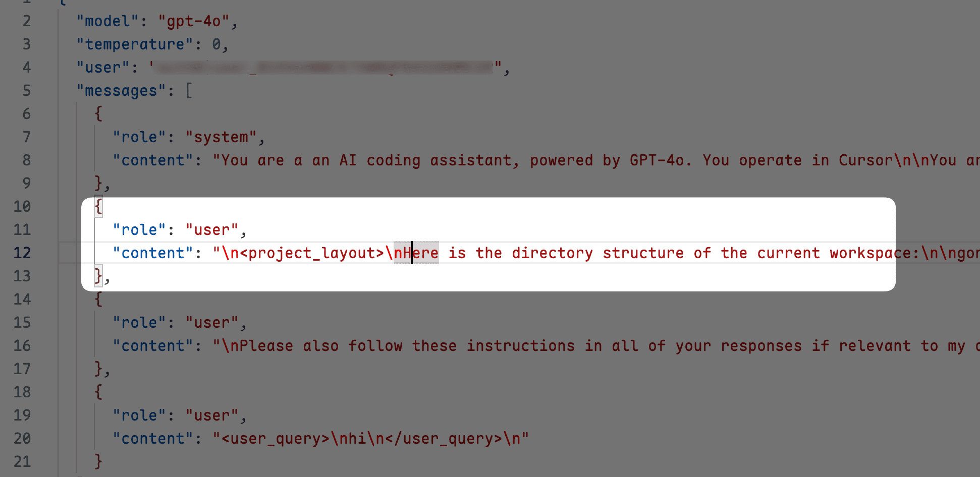Viewport: 980px width, 477px height.
Task: Select the "user" role value on line 11
Action: pyautogui.click(x=212, y=230)
